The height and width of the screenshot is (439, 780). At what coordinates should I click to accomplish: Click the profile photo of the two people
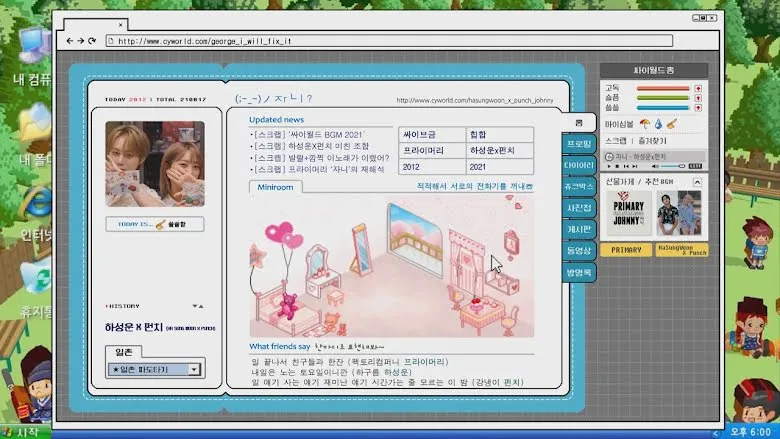155,164
